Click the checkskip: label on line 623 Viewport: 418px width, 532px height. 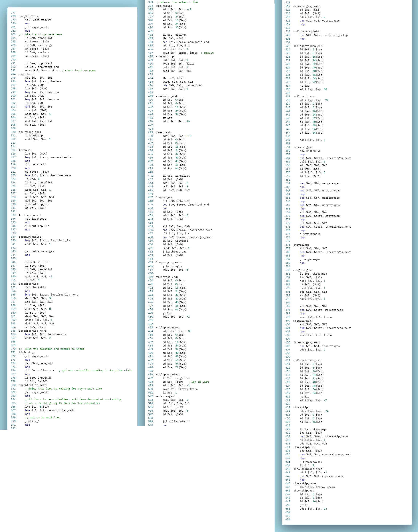coord(301,408)
